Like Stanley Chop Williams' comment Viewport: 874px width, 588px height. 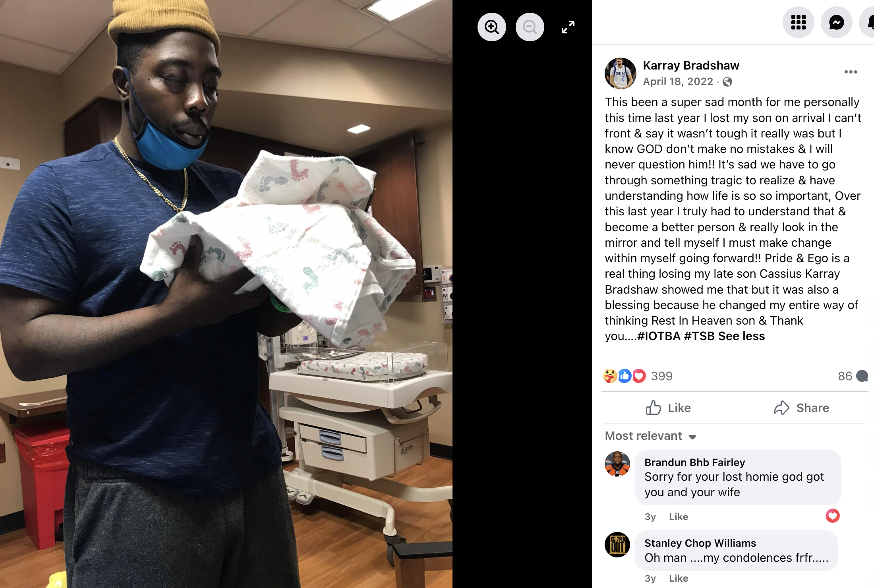[x=678, y=578]
